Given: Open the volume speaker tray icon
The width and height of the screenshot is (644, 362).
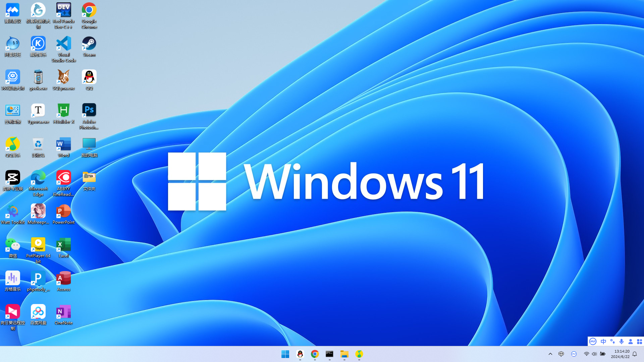Looking at the screenshot, I should pos(594,354).
